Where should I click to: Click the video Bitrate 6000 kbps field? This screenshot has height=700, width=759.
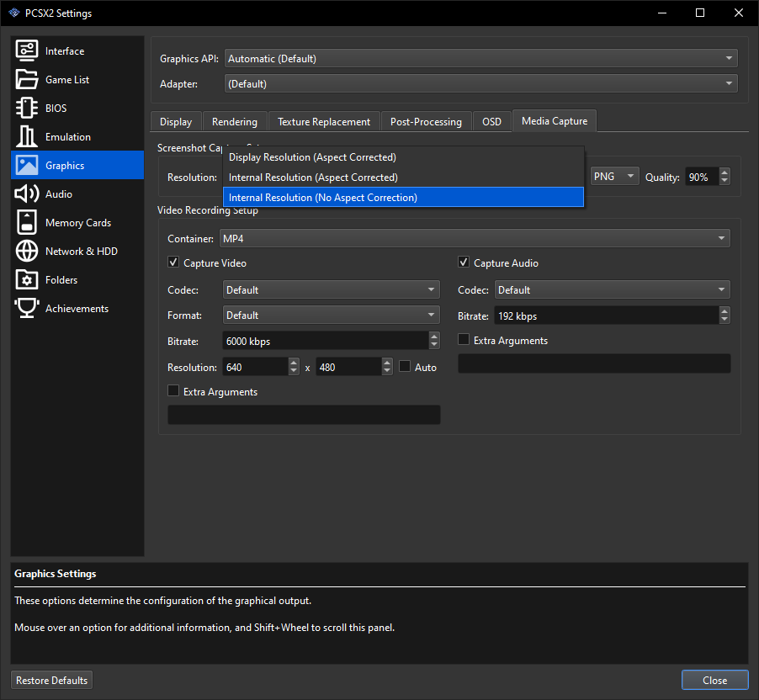click(x=326, y=341)
